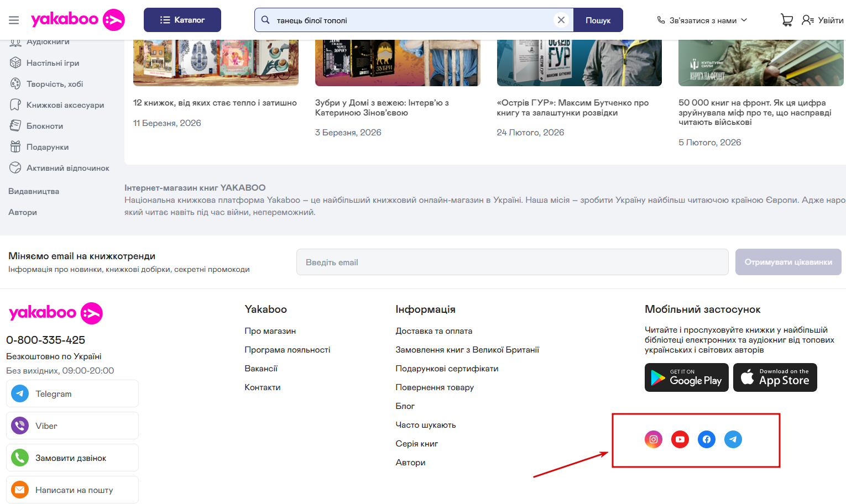Open the Програма лояльності link
Screen dimensions: 846x504
click(288, 350)
